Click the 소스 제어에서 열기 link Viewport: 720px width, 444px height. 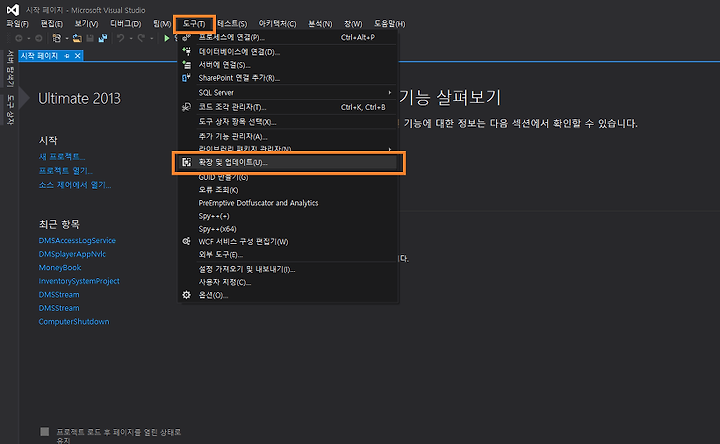[x=75, y=185]
